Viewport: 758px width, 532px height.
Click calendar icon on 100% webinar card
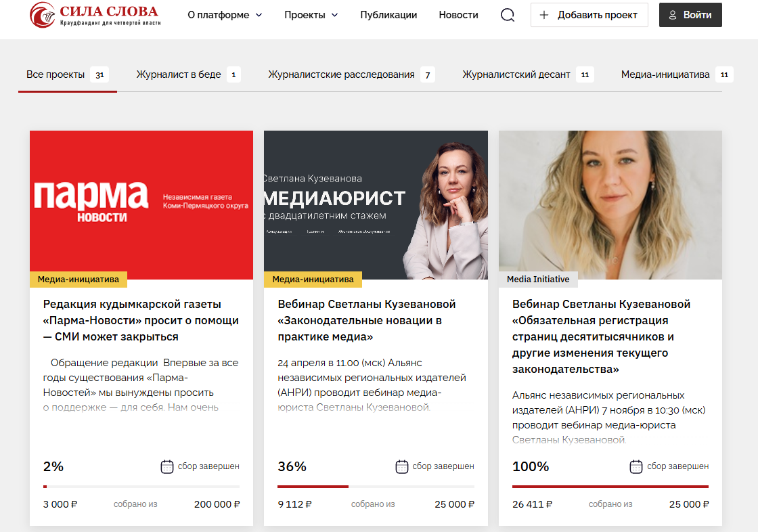click(x=636, y=467)
